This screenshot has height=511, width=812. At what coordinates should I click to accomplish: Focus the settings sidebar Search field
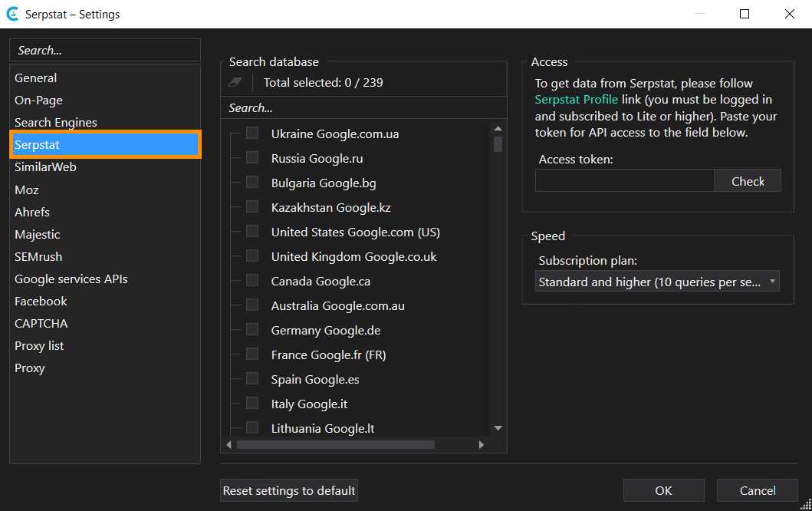tap(104, 51)
